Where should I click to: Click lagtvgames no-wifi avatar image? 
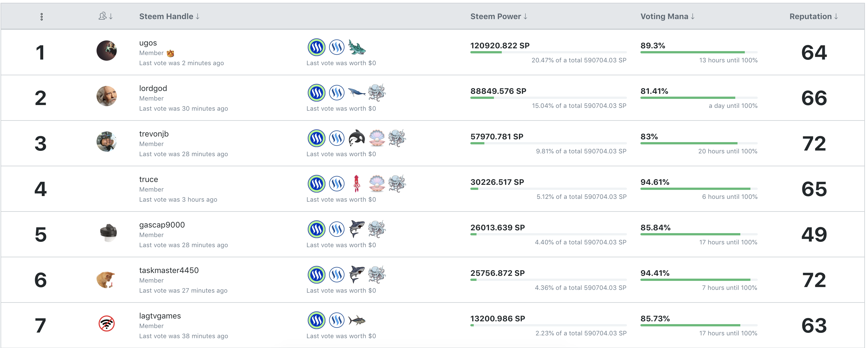(106, 323)
